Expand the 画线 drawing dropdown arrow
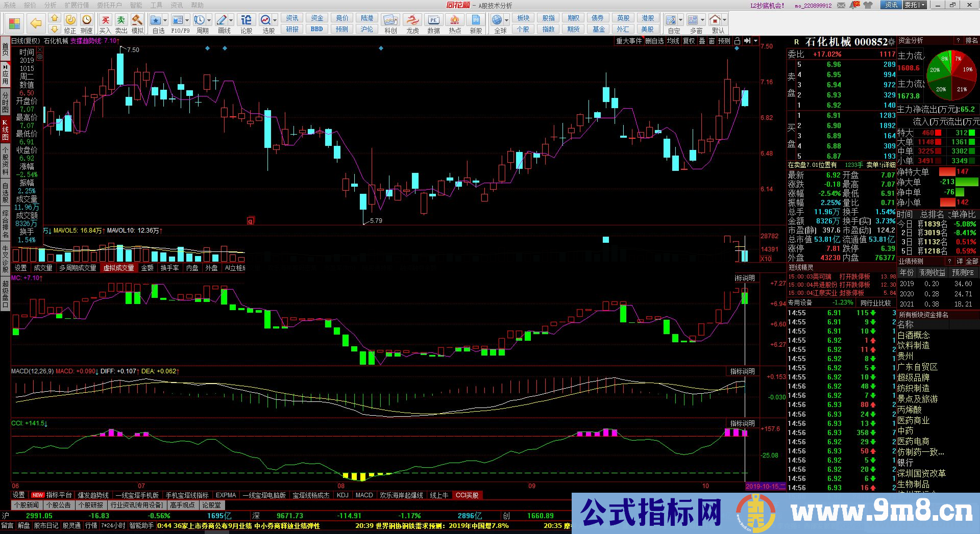Viewport: 980px width, 534px height. (x=231, y=20)
